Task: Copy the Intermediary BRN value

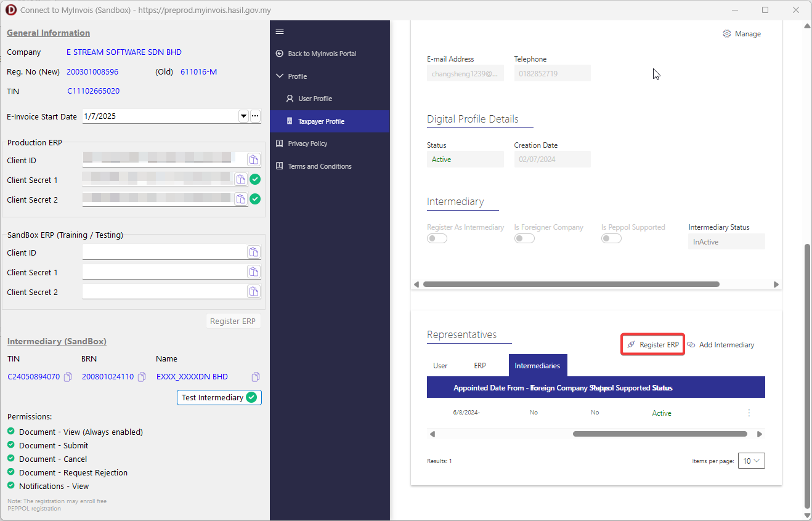Action: (x=142, y=377)
